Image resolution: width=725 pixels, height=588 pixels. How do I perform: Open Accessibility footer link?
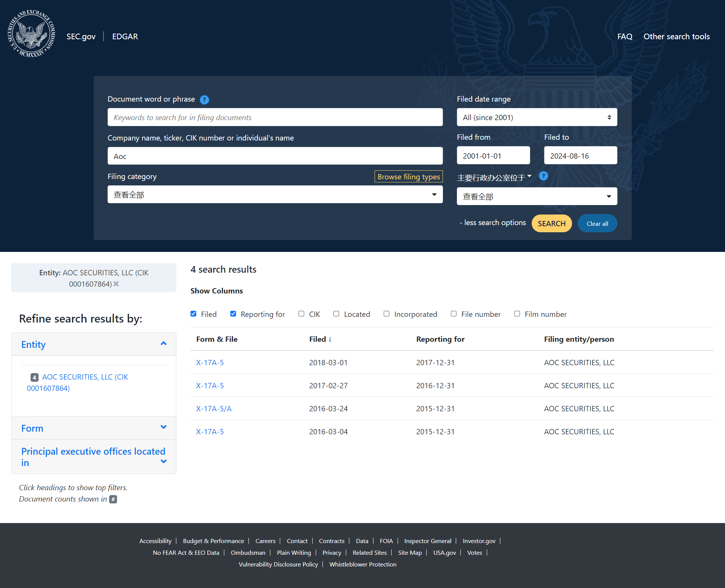tap(155, 541)
